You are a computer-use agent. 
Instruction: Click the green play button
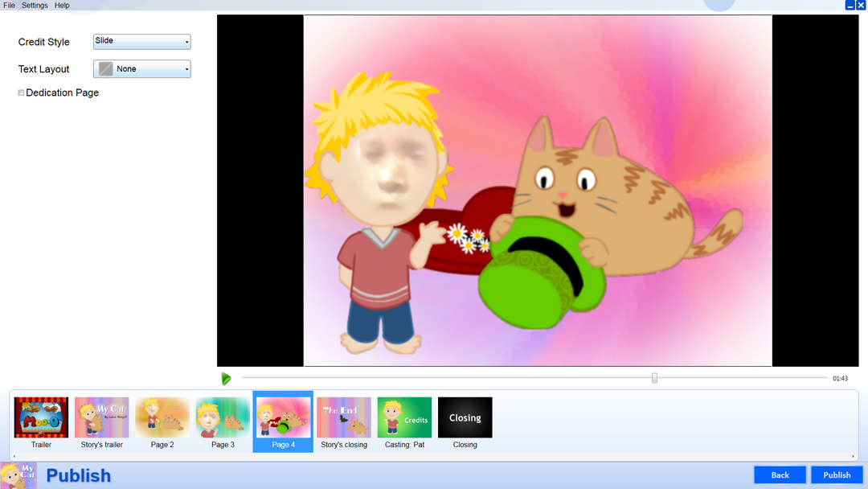pos(226,378)
